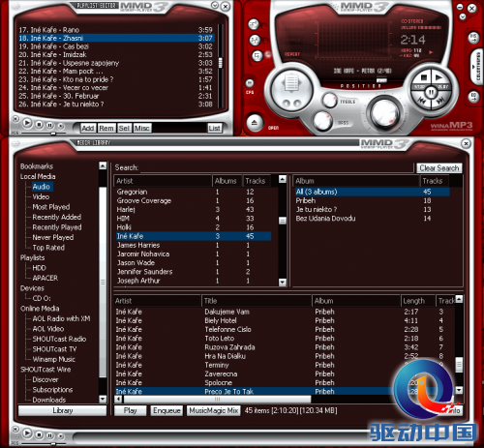Sort track list by Length column header
Viewport: 484px width, 448px height.
coord(418,301)
